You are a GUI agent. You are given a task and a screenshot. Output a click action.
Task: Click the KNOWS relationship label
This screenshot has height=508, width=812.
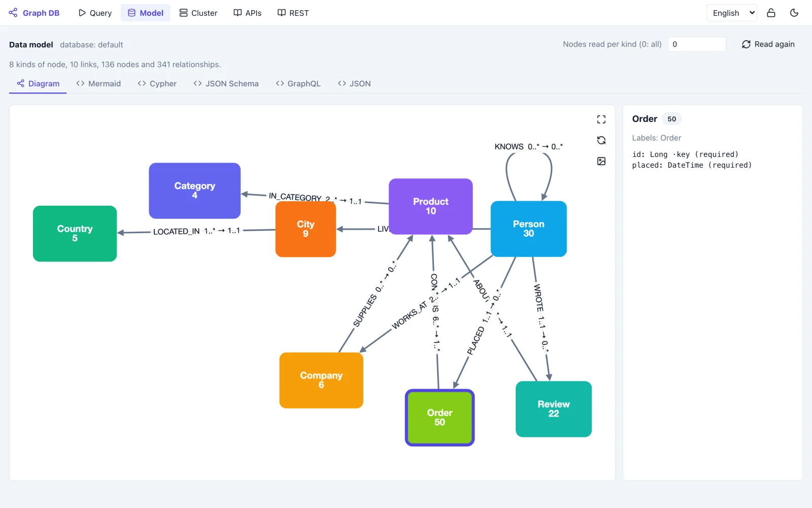(528, 146)
